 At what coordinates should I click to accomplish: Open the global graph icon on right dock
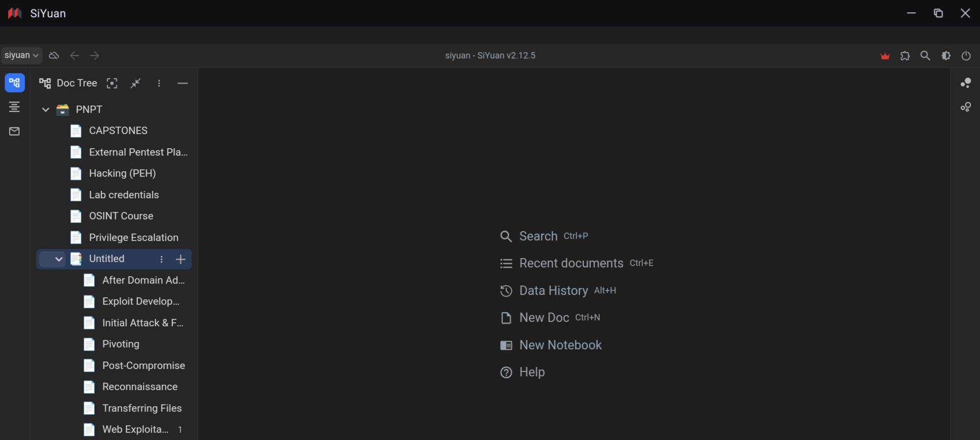coord(965,107)
